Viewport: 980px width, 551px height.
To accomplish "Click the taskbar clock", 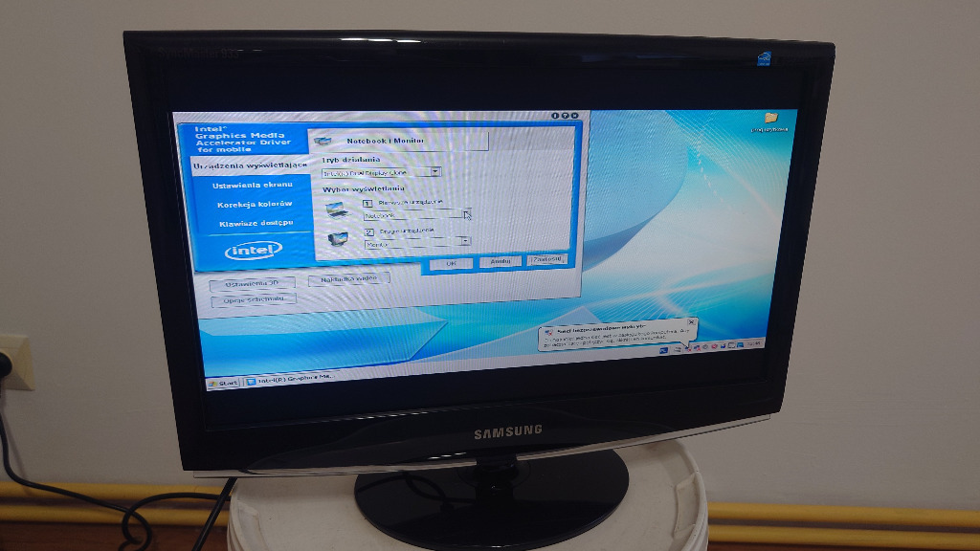I will (754, 343).
